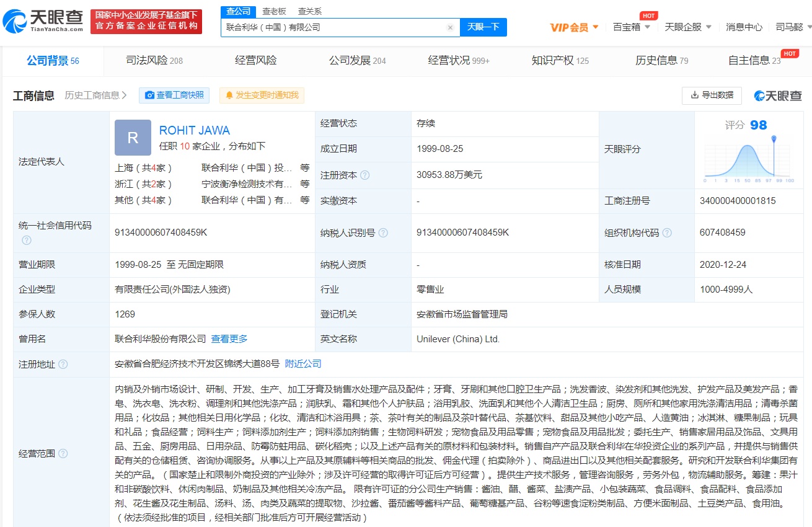This screenshot has height=527, width=812.
Task: Click the TianYanCha watermark logo beside export
Action: pos(778,95)
